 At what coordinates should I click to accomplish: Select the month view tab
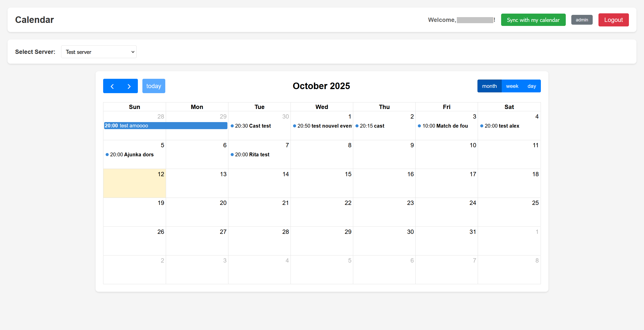pos(489,86)
